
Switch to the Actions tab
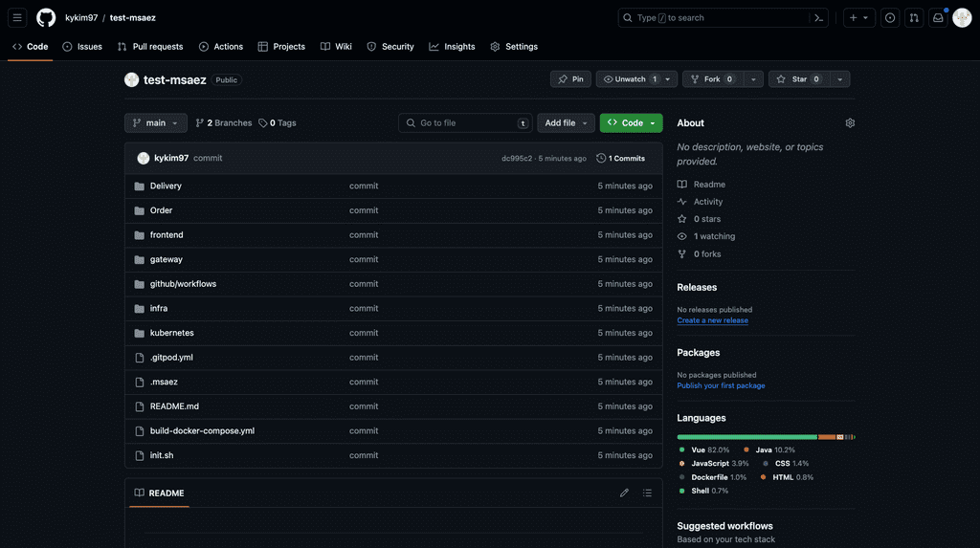pyautogui.click(x=221, y=47)
